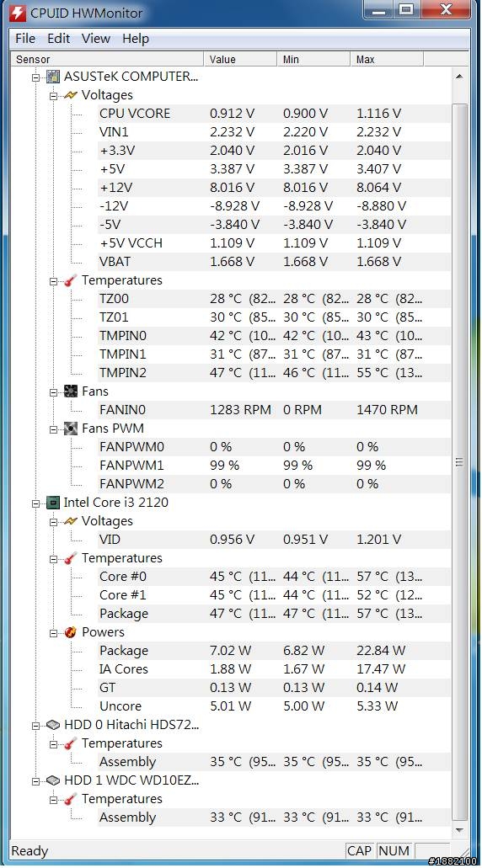
Task: Click the Fans PWM category icon
Action: [70, 429]
